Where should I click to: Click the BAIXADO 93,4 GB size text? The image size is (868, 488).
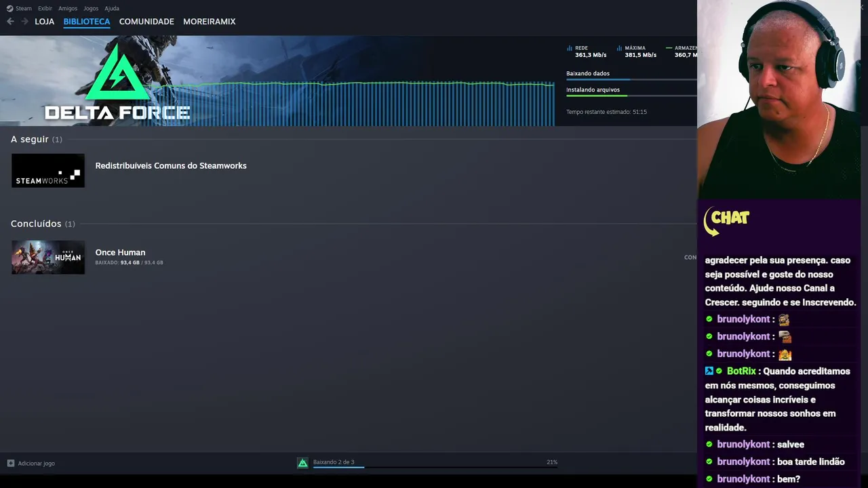129,262
